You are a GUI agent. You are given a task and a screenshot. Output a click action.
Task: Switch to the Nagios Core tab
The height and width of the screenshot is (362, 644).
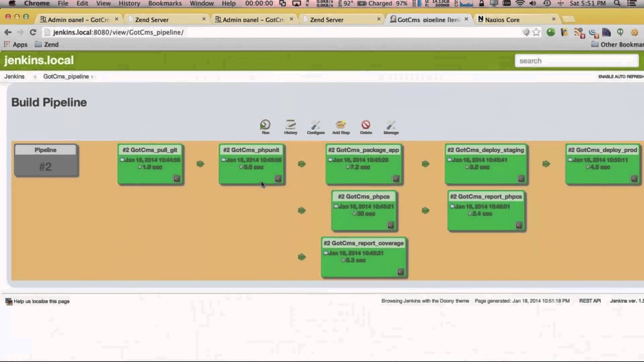coord(516,20)
